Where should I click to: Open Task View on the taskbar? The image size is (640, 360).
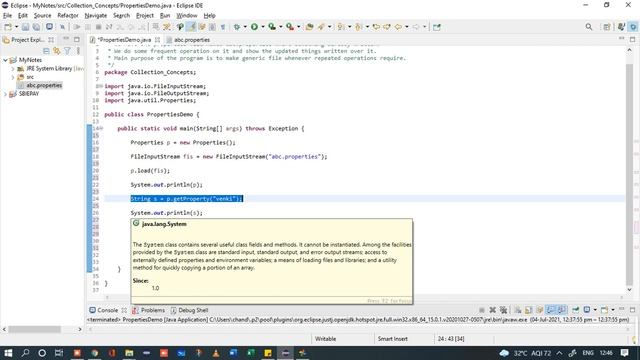coord(59,353)
